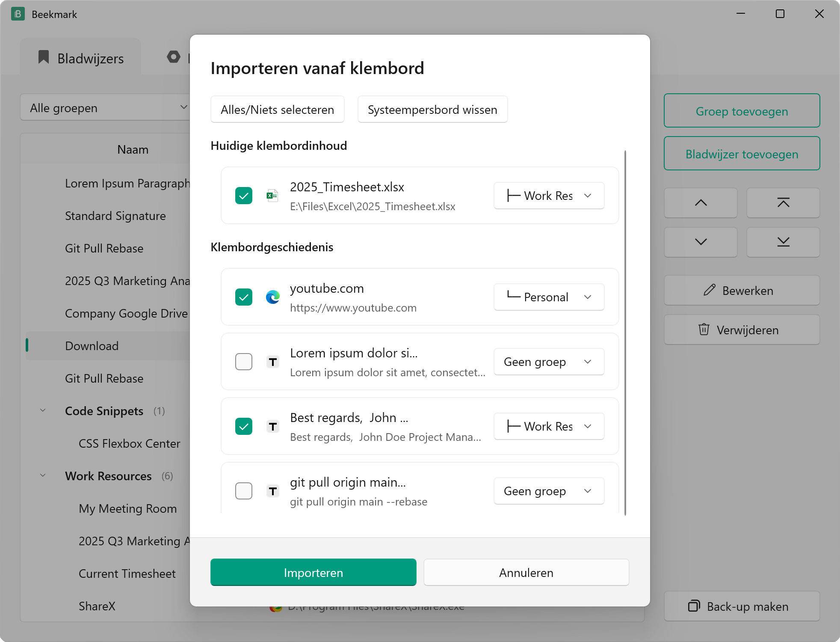Click the move up arrow icon

(x=701, y=203)
